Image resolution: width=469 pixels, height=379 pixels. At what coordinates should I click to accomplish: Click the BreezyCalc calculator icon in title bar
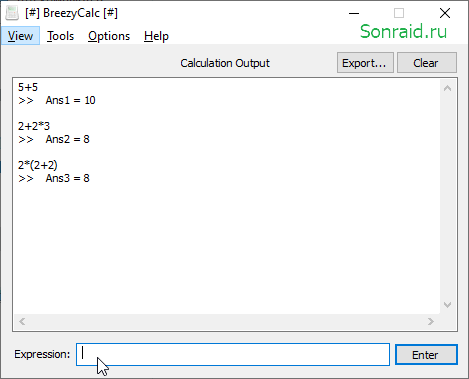[12, 13]
